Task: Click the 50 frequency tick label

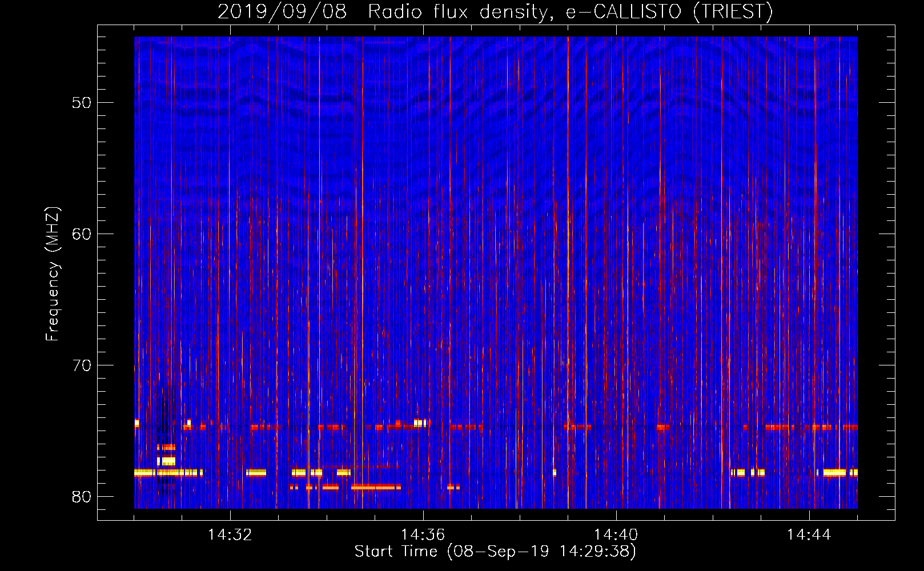Action: click(x=82, y=103)
